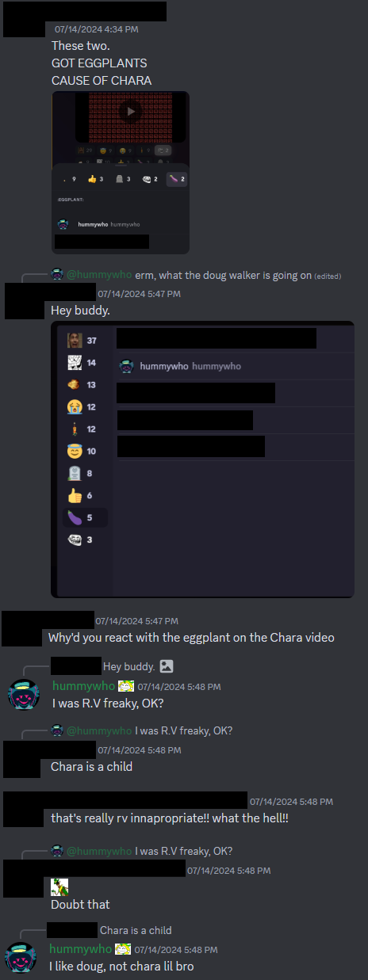Play the embedded video in the first message

131,112
